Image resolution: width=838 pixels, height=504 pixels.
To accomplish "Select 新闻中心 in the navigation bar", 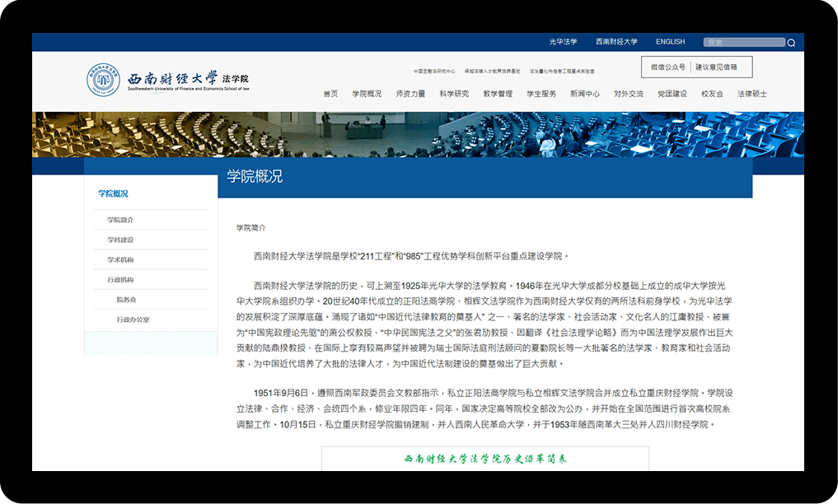I will [585, 94].
